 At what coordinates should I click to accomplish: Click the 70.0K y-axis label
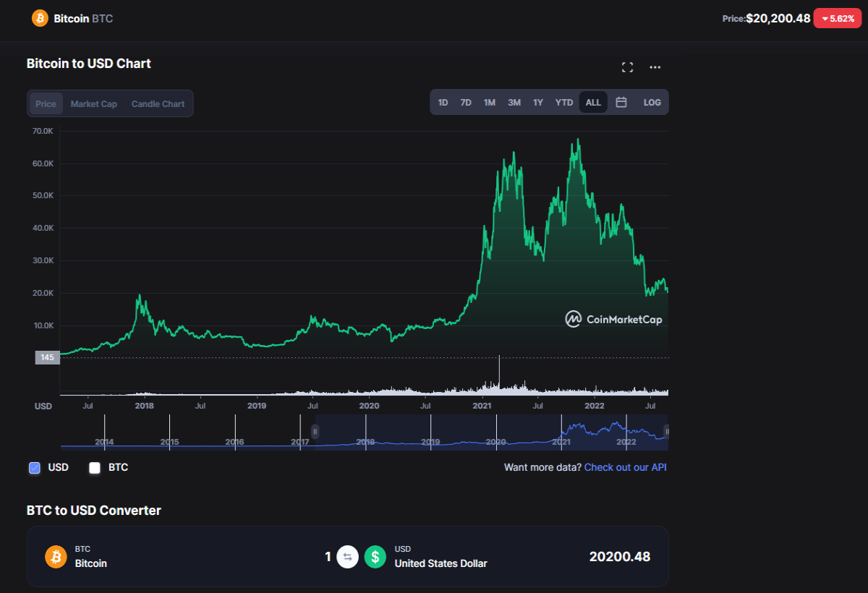(43, 131)
